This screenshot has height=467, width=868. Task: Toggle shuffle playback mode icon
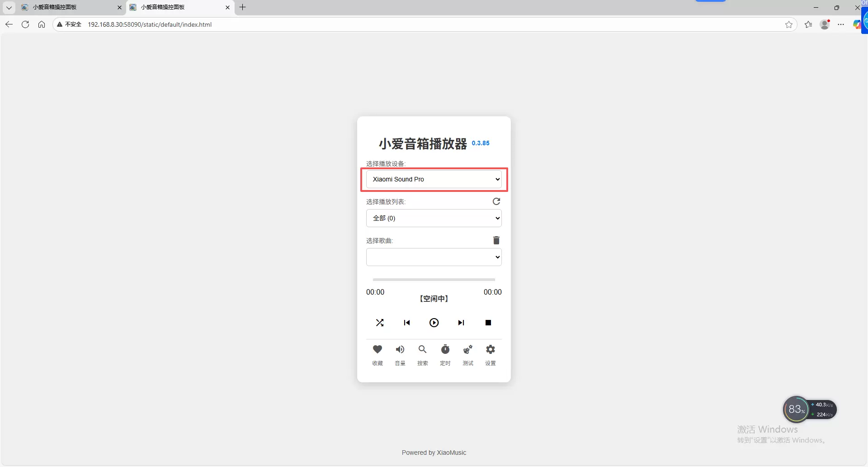(x=380, y=323)
